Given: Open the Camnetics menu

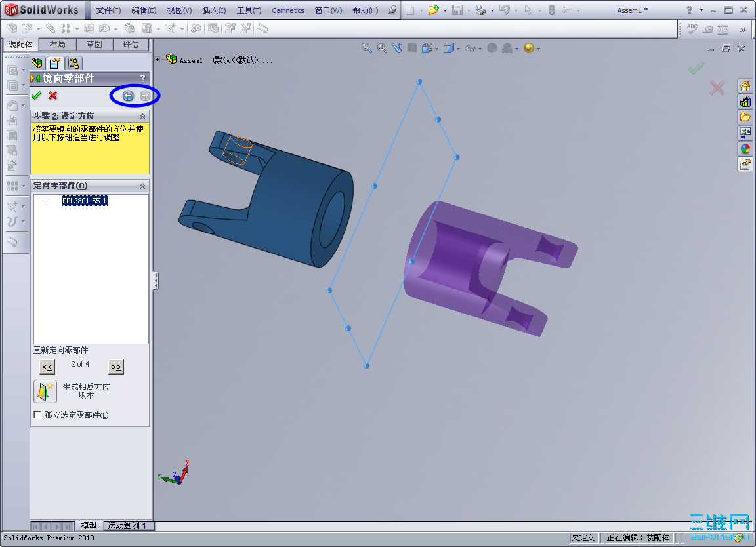Looking at the screenshot, I should [288, 10].
